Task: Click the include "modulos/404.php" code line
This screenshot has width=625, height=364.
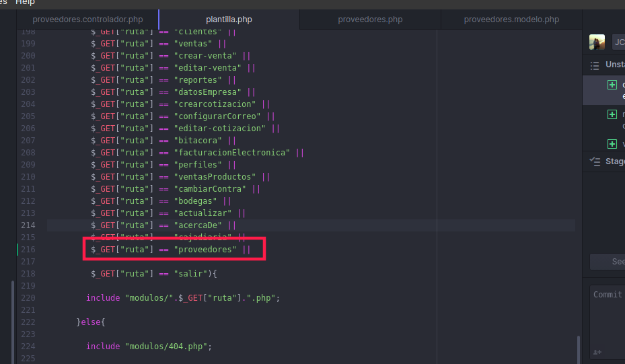Action: [x=148, y=347]
